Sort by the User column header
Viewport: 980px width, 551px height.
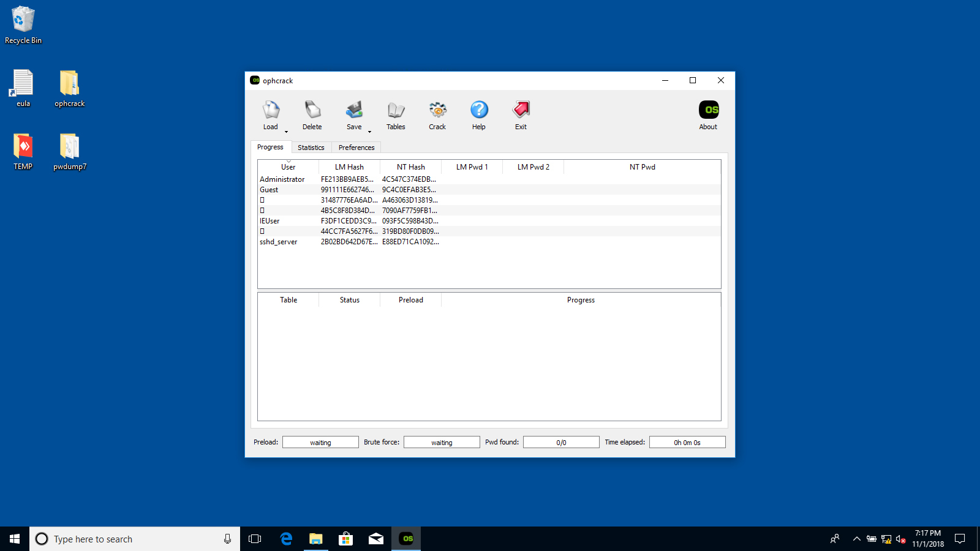click(x=288, y=167)
